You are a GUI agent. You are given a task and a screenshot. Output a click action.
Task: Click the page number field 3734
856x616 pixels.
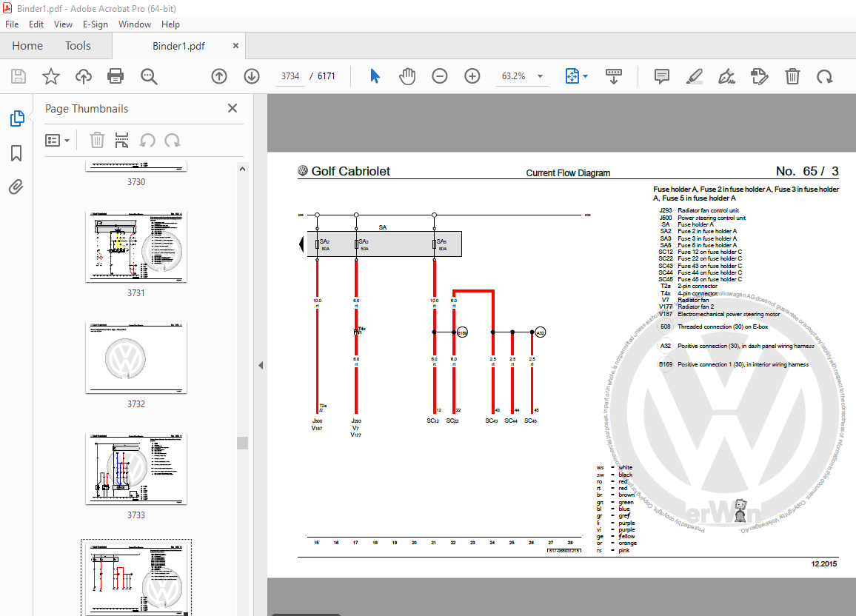coord(290,76)
